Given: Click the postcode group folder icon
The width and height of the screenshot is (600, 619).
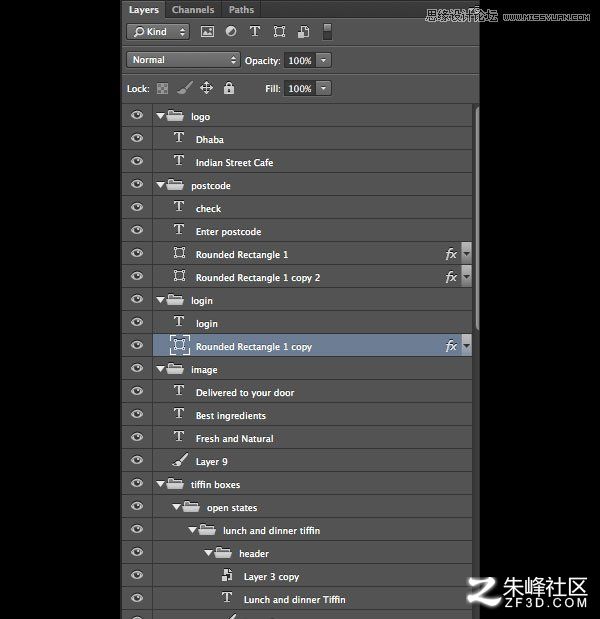Looking at the screenshot, I should [175, 184].
